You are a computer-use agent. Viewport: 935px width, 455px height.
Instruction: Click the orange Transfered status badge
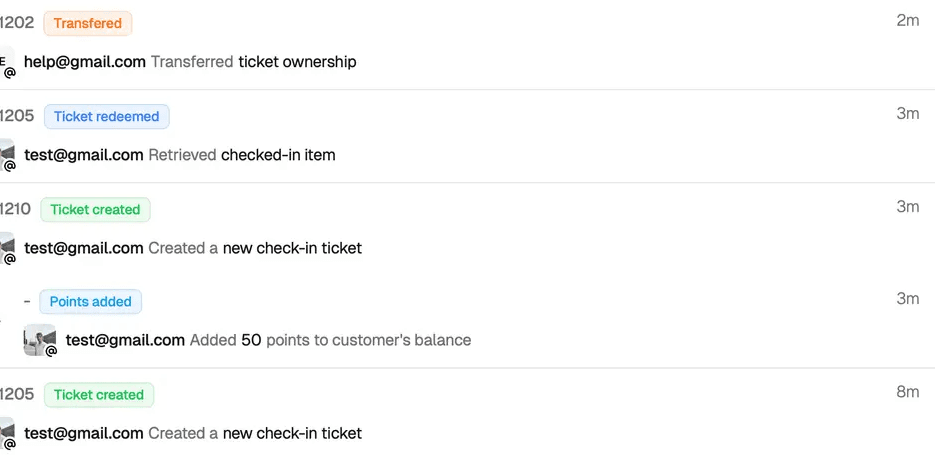click(88, 23)
